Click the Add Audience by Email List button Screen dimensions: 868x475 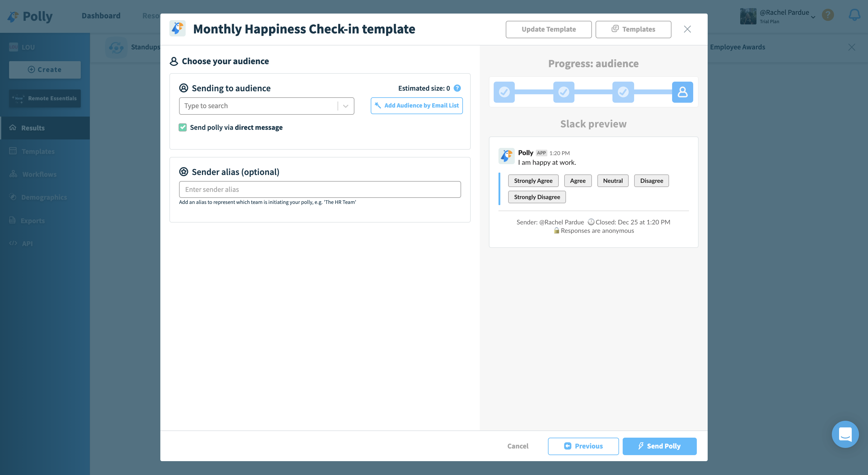click(x=417, y=105)
